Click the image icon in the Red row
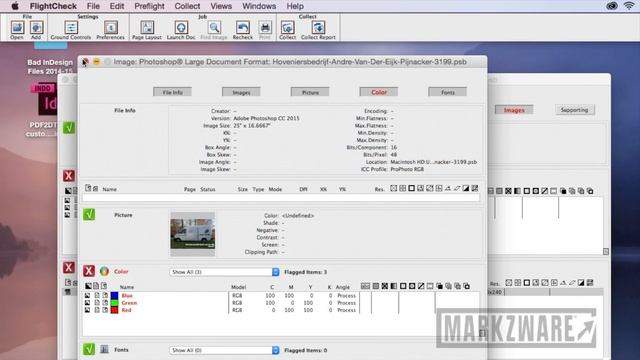The image size is (640, 360). point(87,310)
